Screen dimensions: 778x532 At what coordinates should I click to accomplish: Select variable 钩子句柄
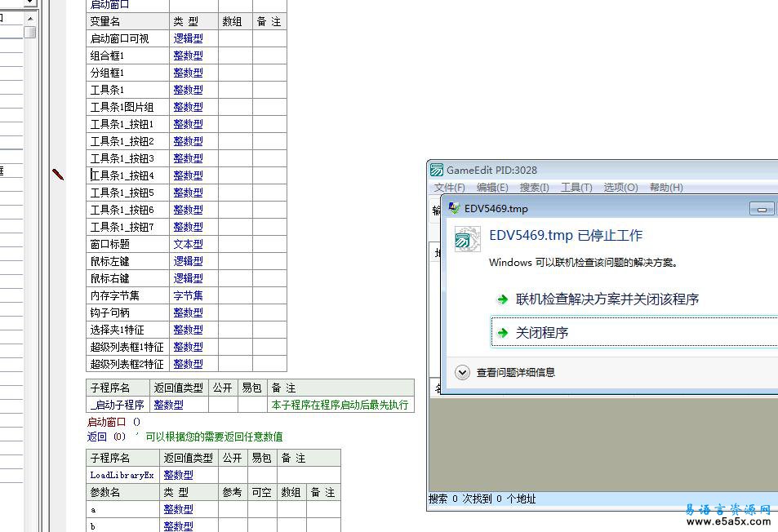(x=109, y=313)
